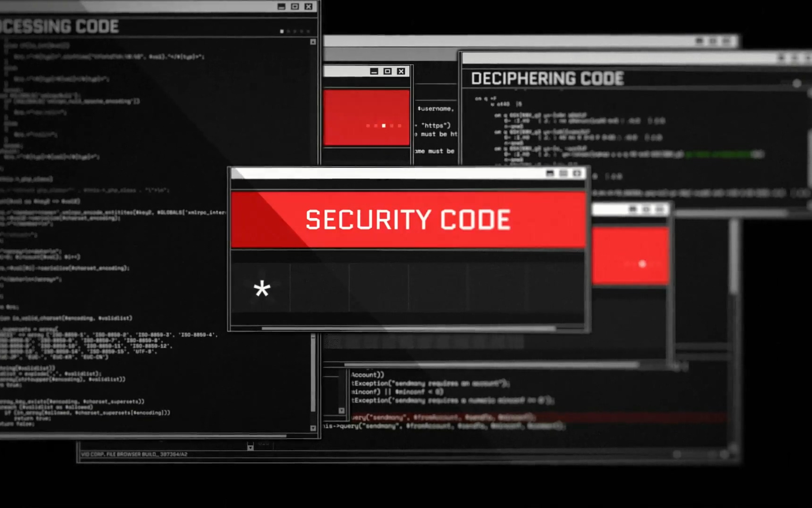The height and width of the screenshot is (508, 812).
Task: Click round indicator below Deciphering Code title bar
Action: tap(796, 84)
